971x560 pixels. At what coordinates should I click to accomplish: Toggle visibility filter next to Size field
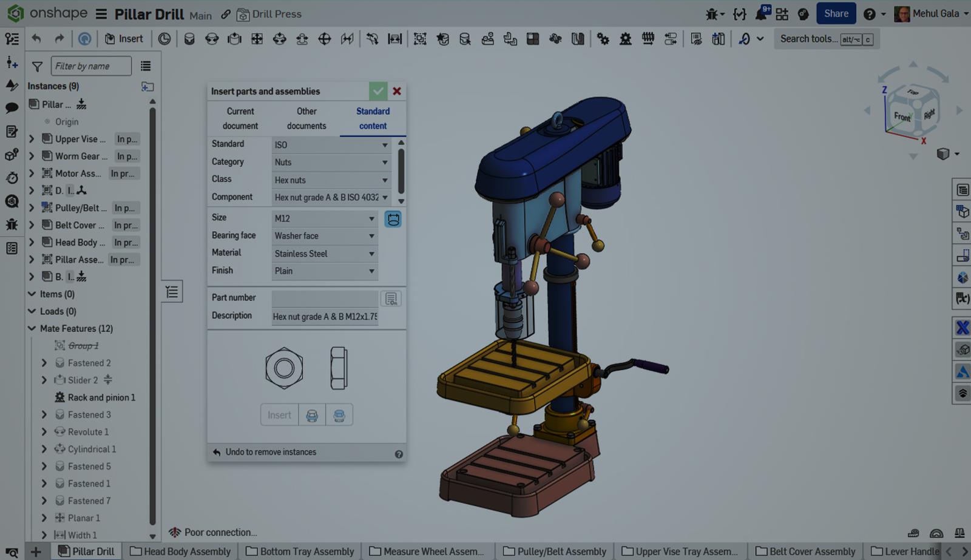tap(393, 218)
